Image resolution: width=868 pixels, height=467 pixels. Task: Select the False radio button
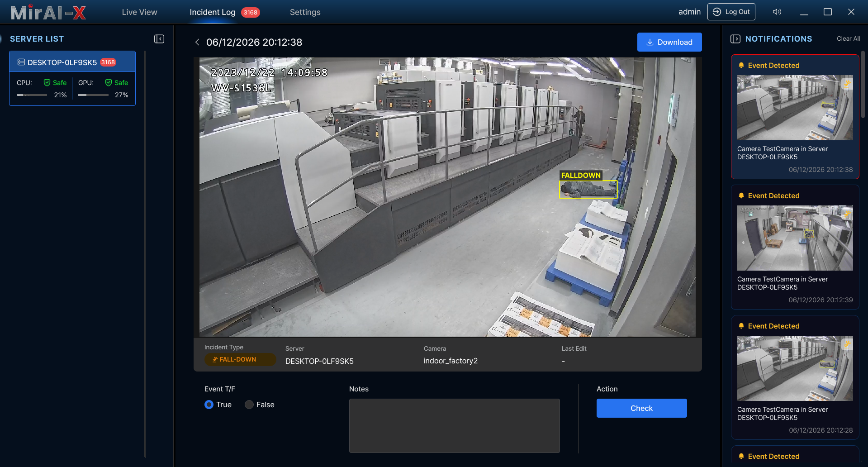[249, 405]
